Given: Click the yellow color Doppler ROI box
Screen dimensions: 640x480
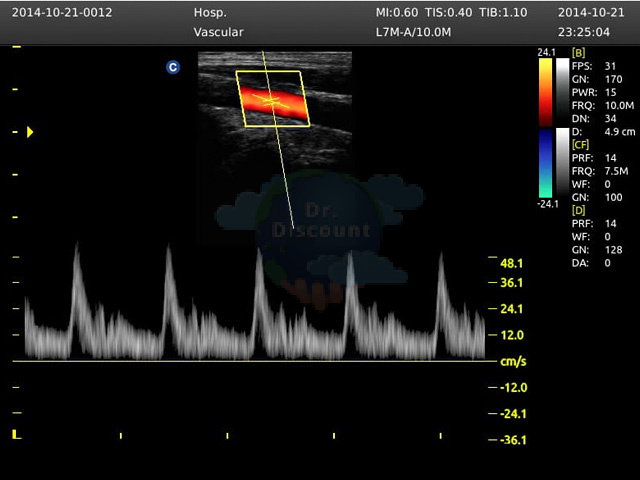Looking at the screenshot, I should pyautogui.click(x=273, y=99).
